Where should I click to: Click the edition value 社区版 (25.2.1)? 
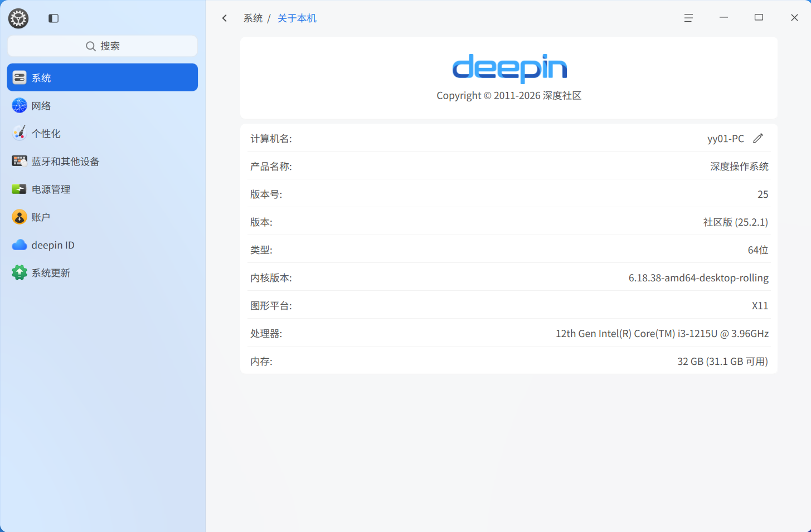736,222
